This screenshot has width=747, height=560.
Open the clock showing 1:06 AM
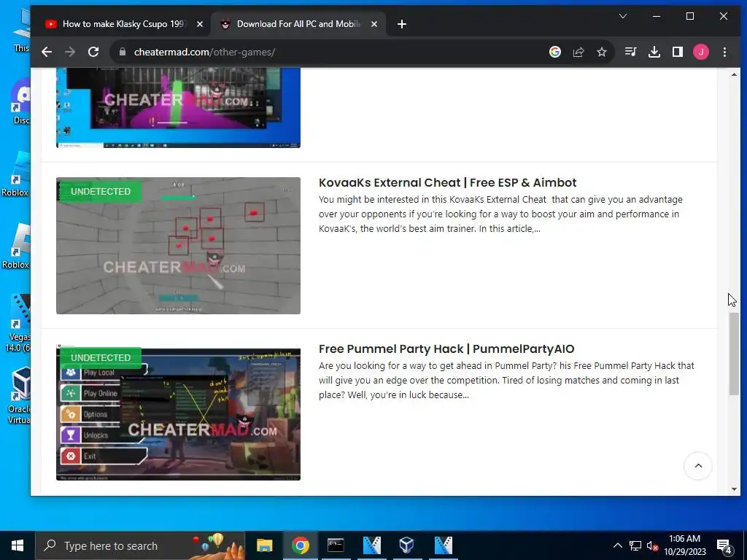[x=684, y=545]
